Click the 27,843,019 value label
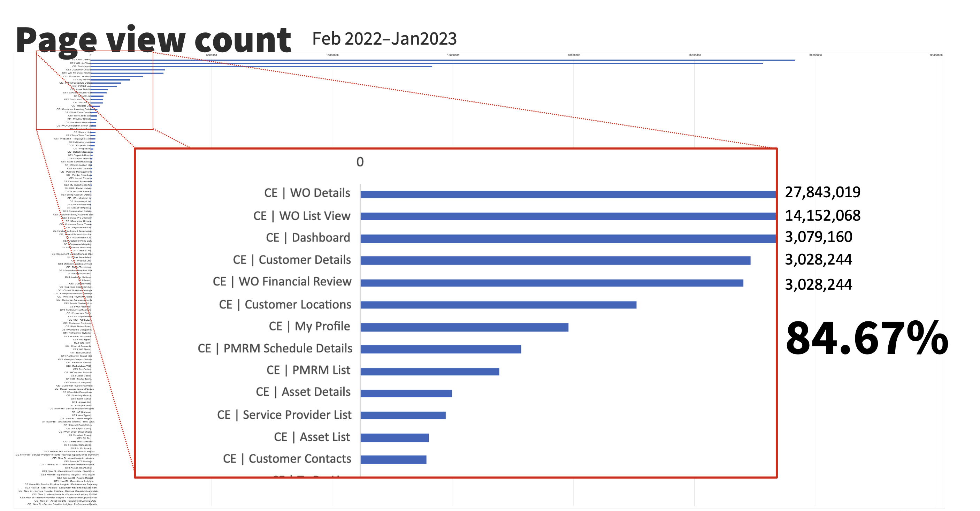Viewport: 980px width, 511px height. point(822,192)
